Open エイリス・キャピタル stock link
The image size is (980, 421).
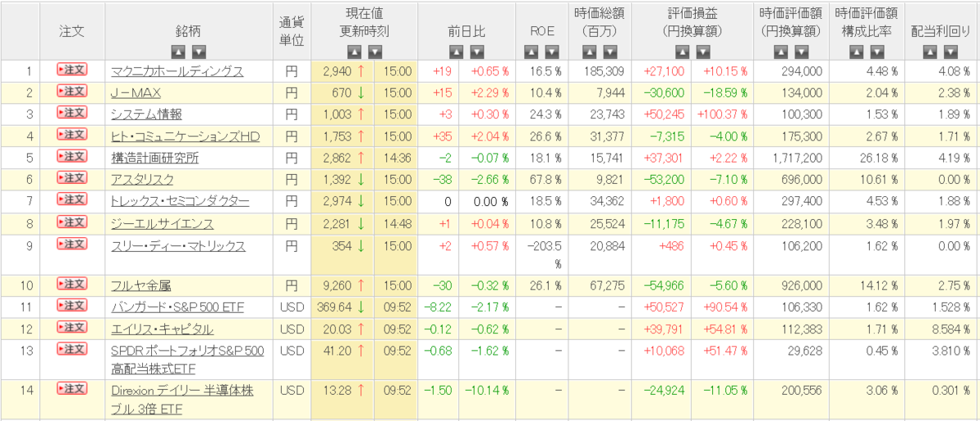tap(163, 329)
